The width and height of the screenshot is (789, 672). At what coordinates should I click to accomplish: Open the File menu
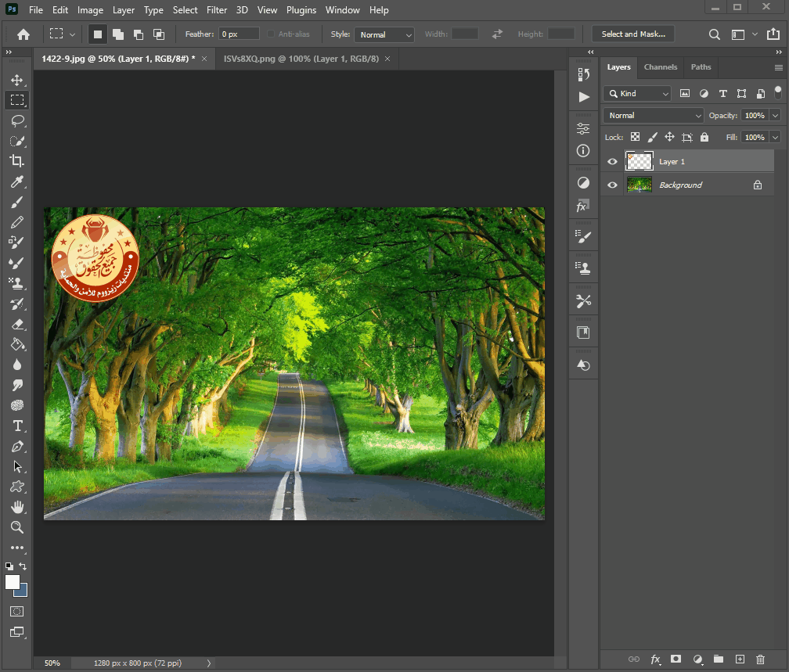click(x=36, y=10)
